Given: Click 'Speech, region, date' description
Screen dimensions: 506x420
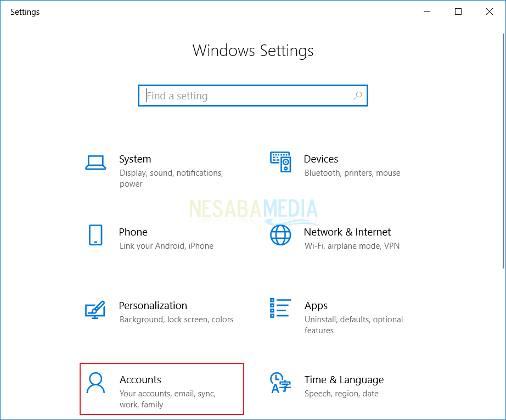Looking at the screenshot, I should click(341, 394).
